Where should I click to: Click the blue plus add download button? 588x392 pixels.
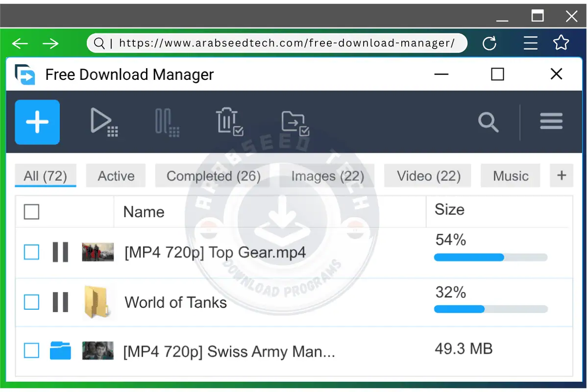37,122
